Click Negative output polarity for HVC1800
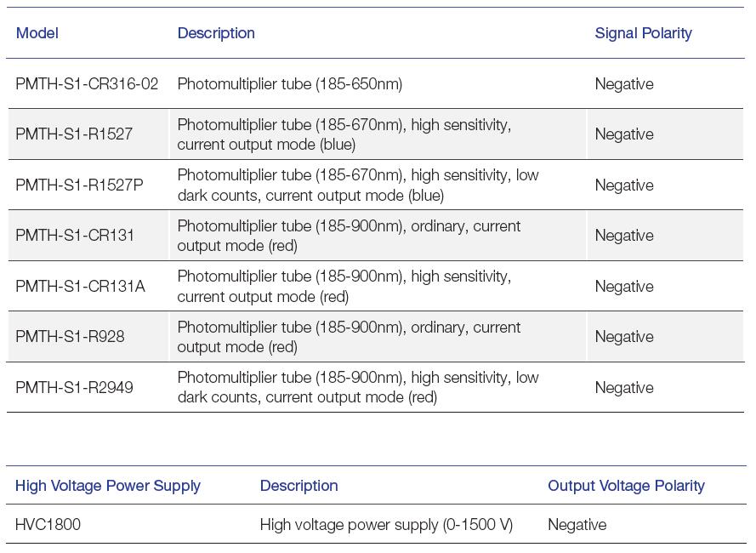The height and width of the screenshot is (553, 756). pos(577,525)
